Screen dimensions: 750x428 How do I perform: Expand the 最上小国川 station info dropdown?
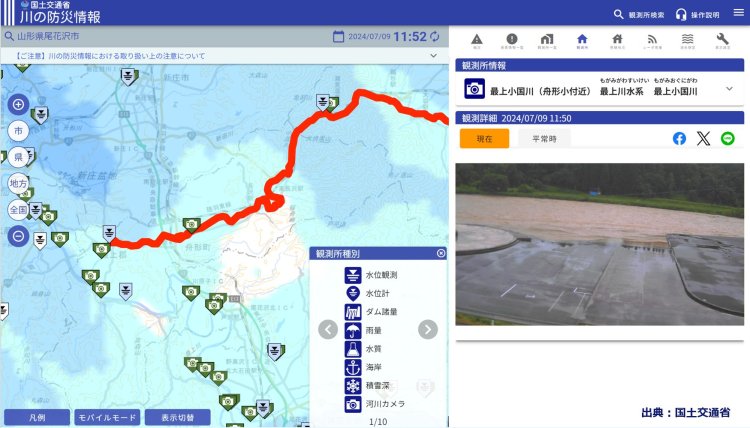[729, 89]
